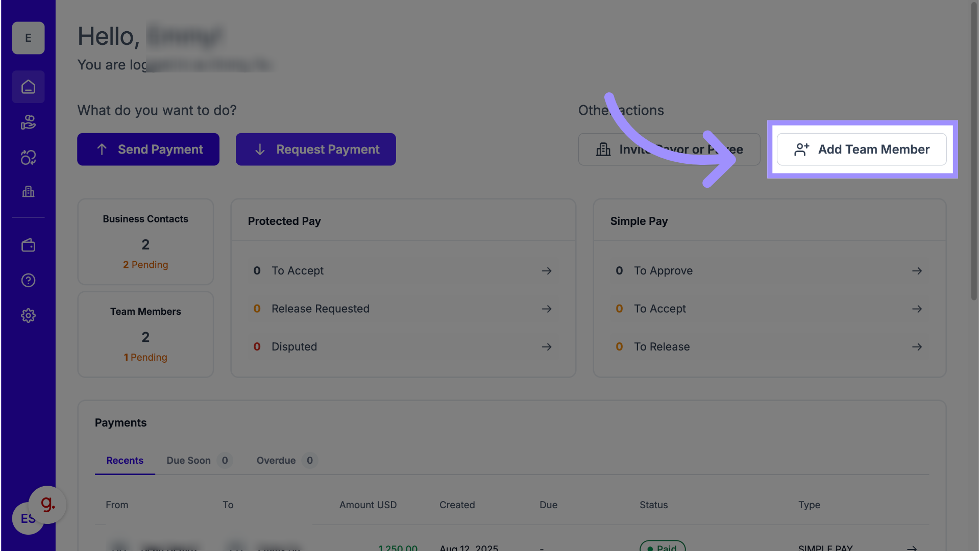Switch to the Recents payments tab

[x=125, y=461]
